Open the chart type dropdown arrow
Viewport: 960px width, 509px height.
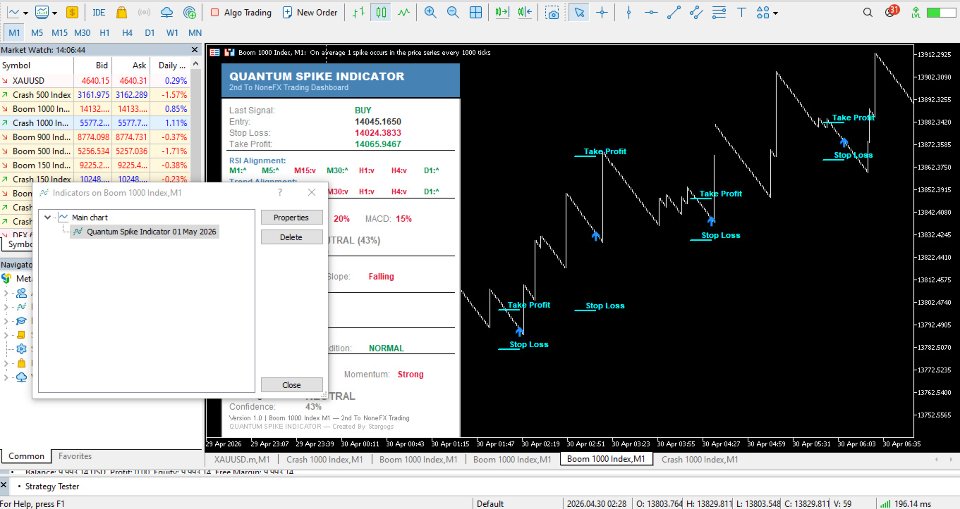coord(25,13)
